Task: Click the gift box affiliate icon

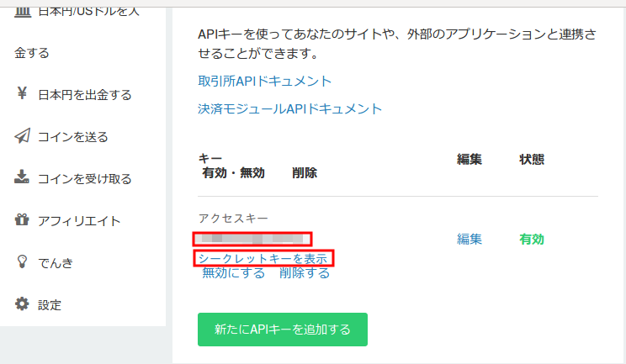Action: tap(22, 220)
